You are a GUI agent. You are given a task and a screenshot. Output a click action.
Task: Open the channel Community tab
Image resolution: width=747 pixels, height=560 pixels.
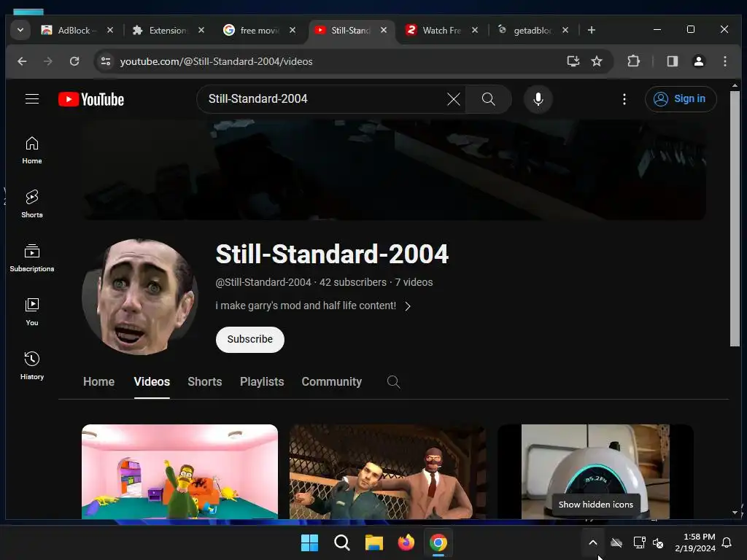point(332,382)
